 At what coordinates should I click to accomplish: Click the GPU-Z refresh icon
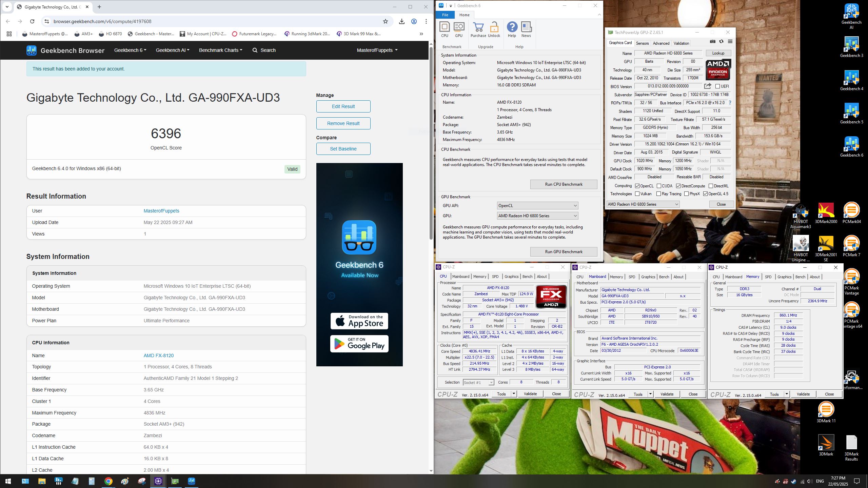pyautogui.click(x=721, y=41)
